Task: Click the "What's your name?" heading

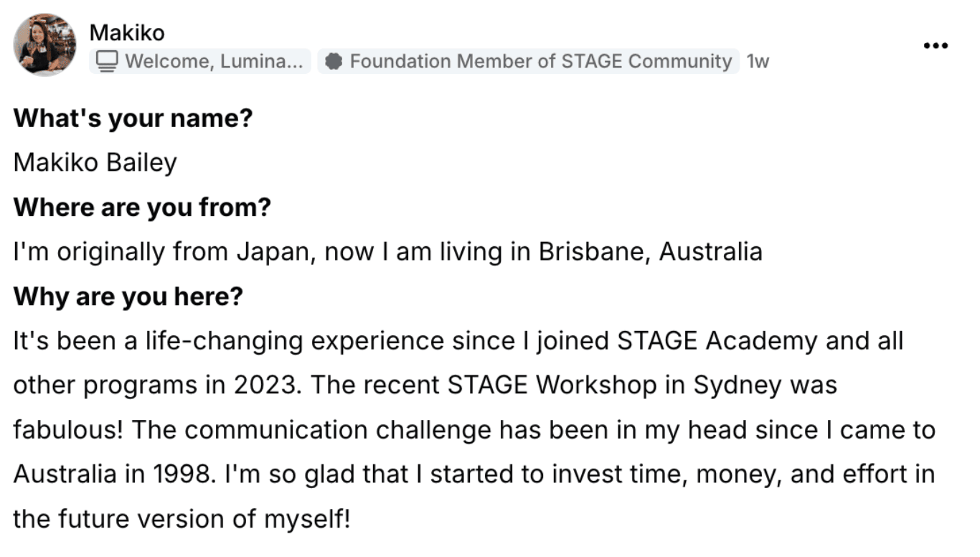Action: (133, 118)
